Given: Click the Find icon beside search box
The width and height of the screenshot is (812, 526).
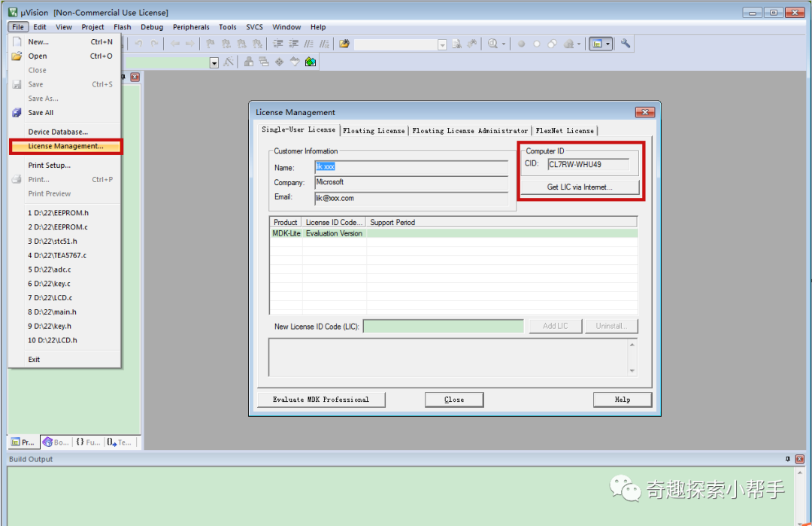Looking at the screenshot, I should [x=456, y=44].
